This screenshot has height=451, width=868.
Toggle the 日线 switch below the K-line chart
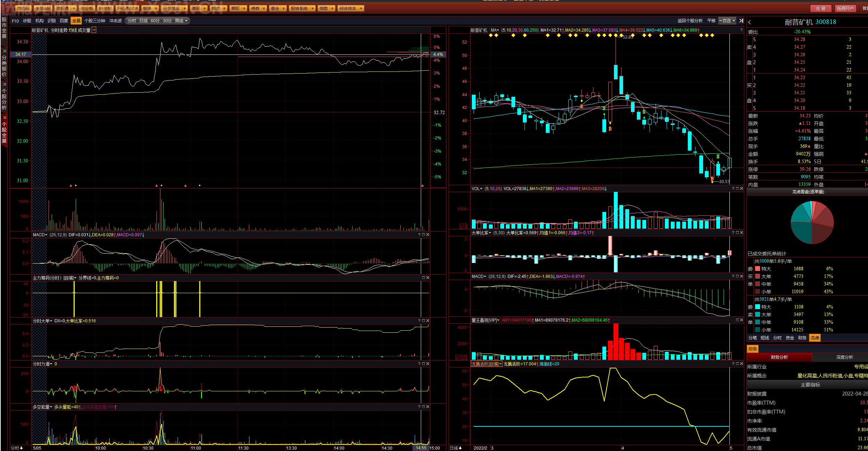[x=456, y=448]
